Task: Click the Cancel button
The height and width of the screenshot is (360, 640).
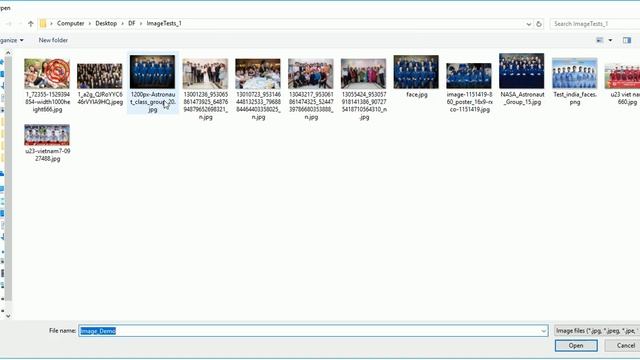Action: (624, 345)
